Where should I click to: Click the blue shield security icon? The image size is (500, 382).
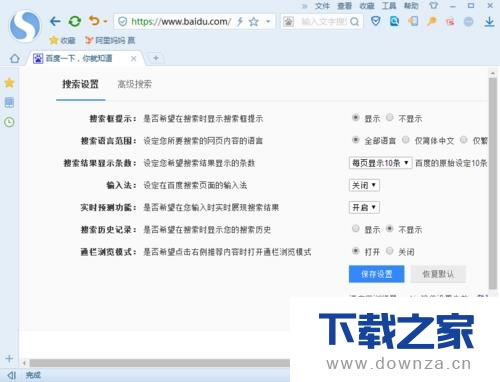pyautogui.click(x=376, y=22)
